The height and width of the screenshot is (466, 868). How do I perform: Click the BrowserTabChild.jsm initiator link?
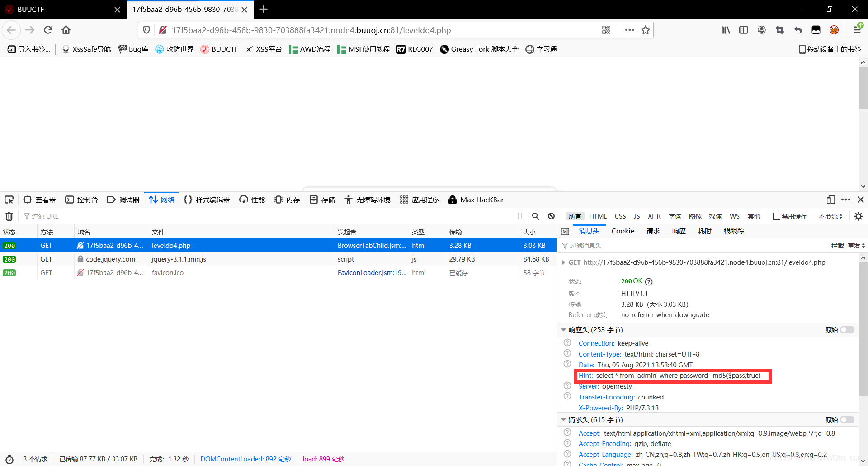(372, 246)
